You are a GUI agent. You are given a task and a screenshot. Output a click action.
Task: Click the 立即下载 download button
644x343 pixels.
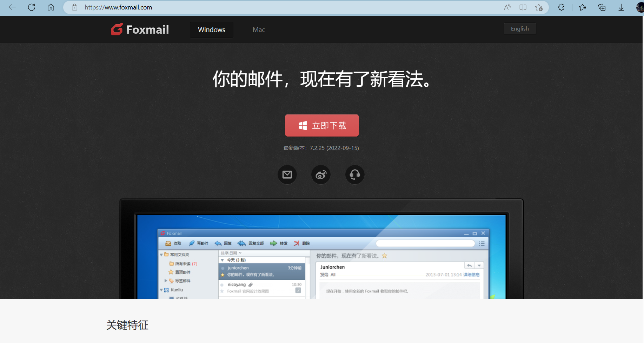(322, 125)
